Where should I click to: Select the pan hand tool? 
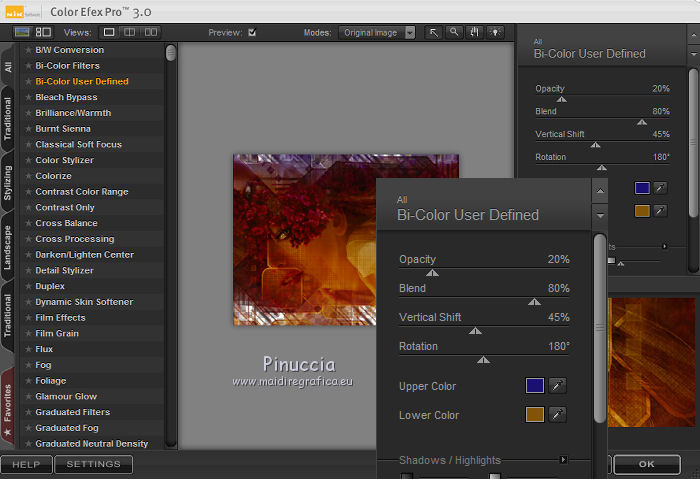[x=474, y=32]
